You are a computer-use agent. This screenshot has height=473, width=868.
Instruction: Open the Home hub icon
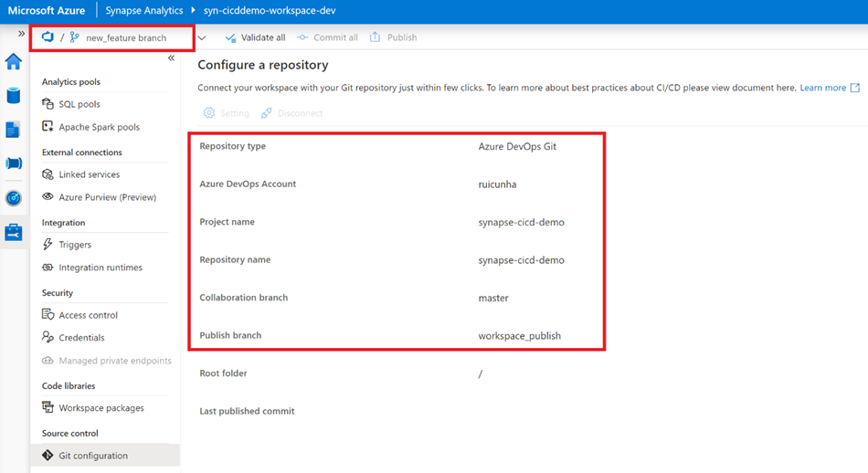(14, 61)
